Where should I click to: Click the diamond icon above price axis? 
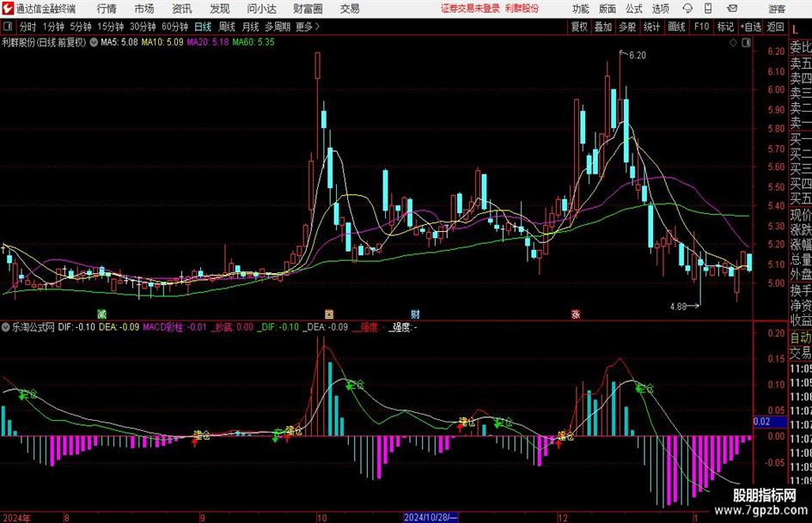[x=733, y=43]
